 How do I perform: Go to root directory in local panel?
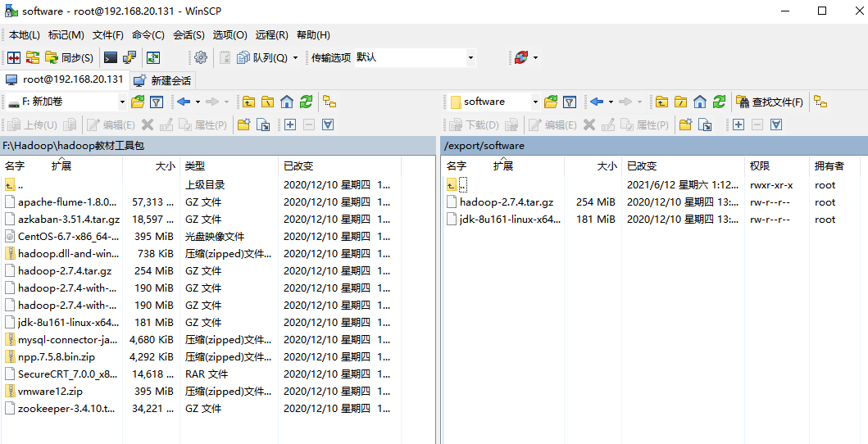coord(267,102)
